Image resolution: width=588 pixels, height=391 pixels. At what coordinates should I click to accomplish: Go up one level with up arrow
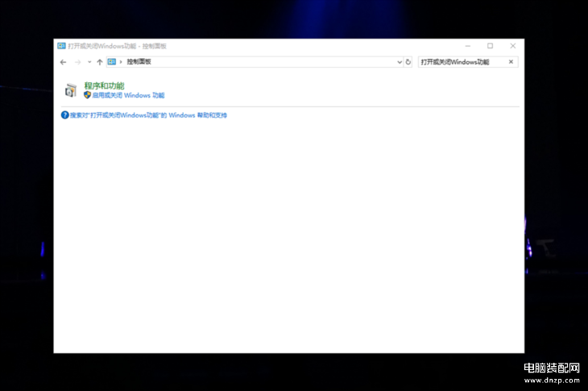tap(99, 62)
